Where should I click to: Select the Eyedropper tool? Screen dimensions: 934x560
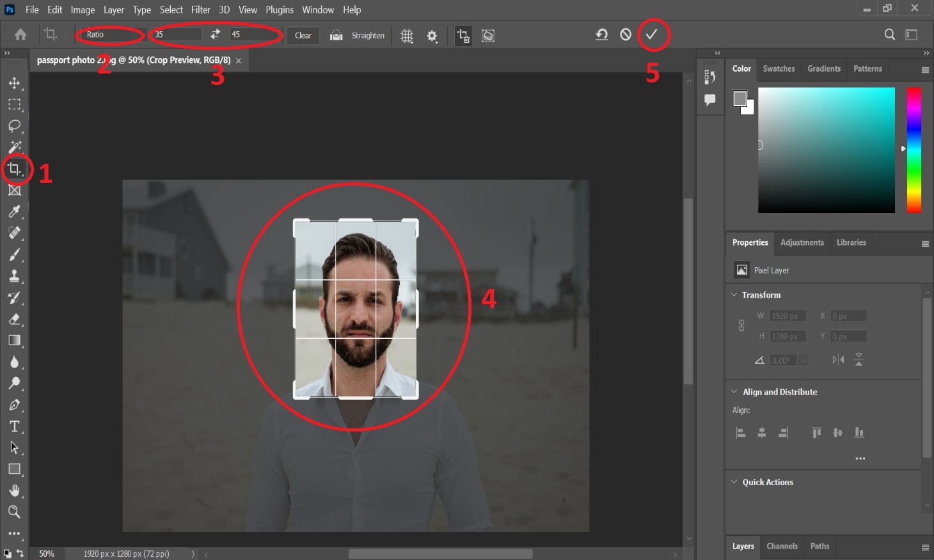15,212
